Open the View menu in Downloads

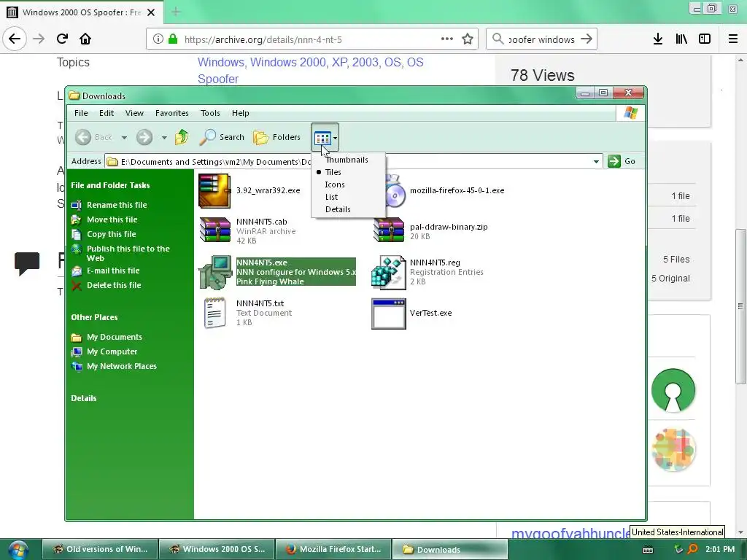pyautogui.click(x=134, y=113)
